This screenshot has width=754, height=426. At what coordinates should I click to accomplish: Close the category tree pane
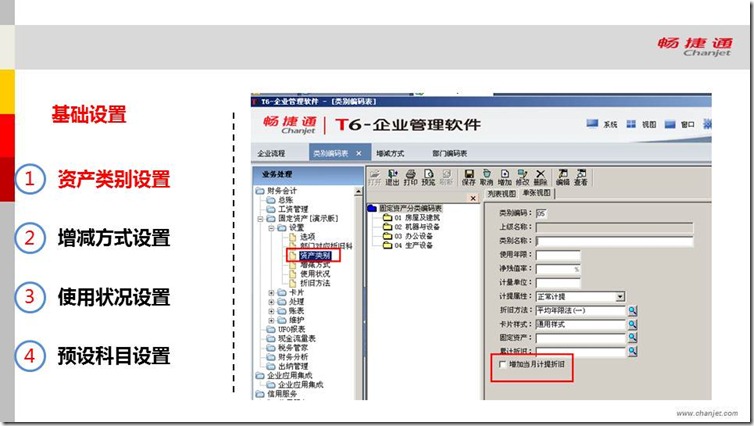click(x=473, y=198)
